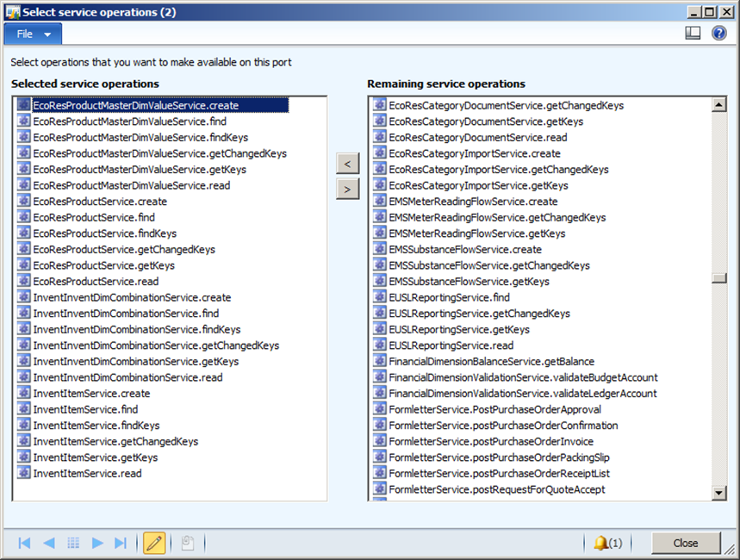
Task: Go to next record arrow icon
Action: pos(97,543)
